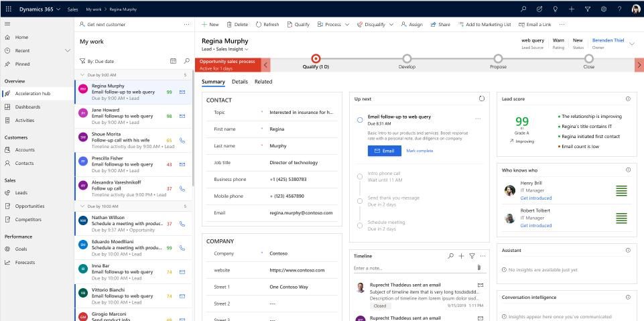The height and width of the screenshot is (321, 644).
Task: Collapse the Due by 9:00 AM group
Action: (82, 74)
